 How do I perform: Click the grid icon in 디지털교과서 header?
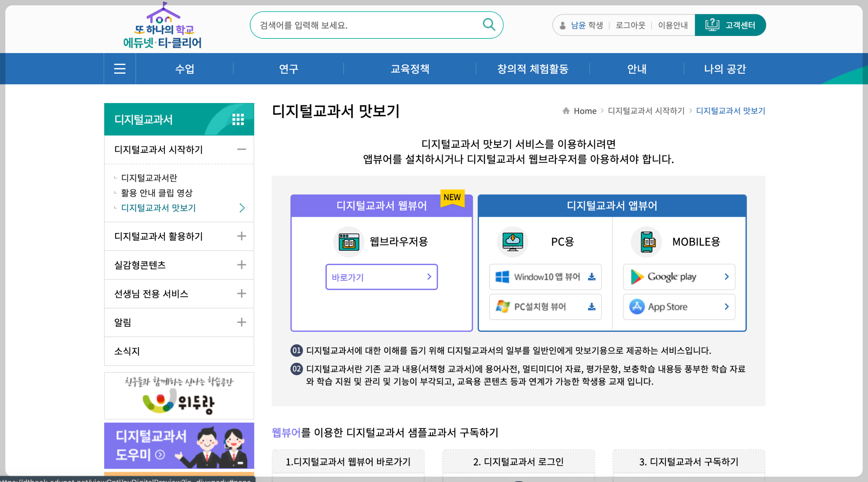(238, 120)
